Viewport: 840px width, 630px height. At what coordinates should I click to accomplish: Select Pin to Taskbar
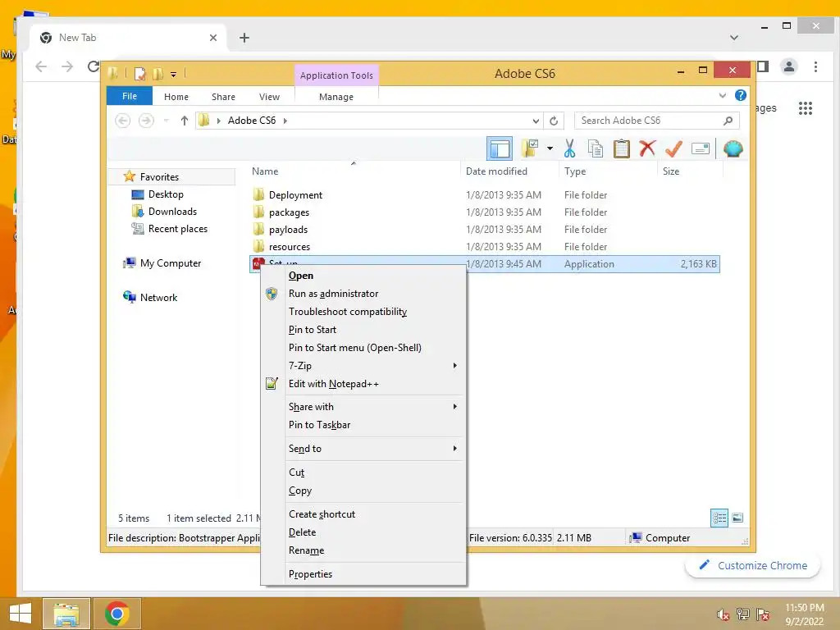pyautogui.click(x=363, y=425)
